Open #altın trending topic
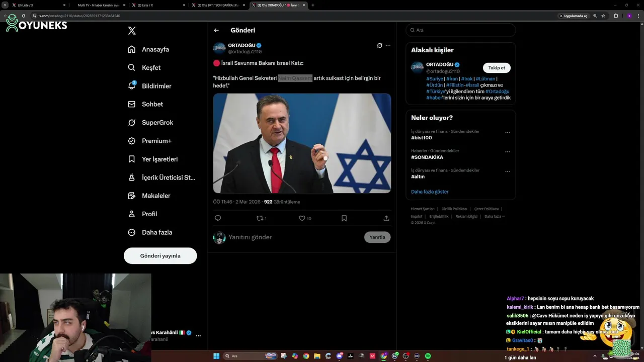This screenshot has width=644, height=362. 418,176
